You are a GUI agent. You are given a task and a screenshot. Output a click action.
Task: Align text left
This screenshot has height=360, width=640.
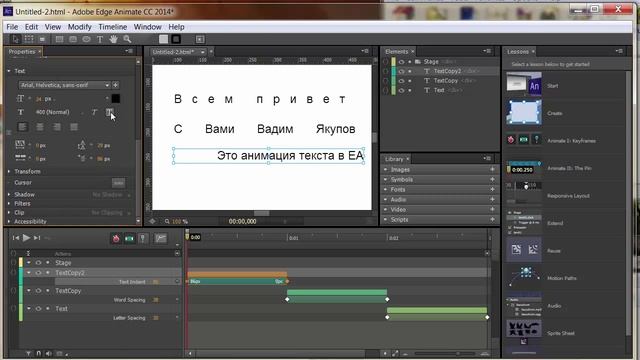coord(22,127)
